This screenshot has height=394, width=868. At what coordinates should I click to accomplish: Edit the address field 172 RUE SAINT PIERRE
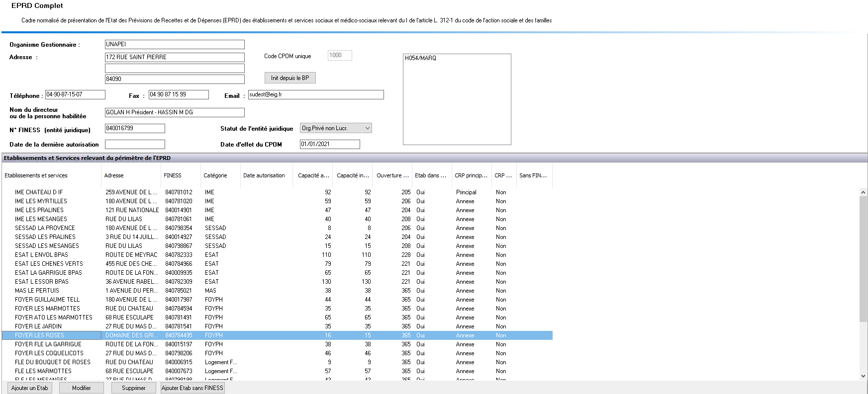(x=175, y=57)
